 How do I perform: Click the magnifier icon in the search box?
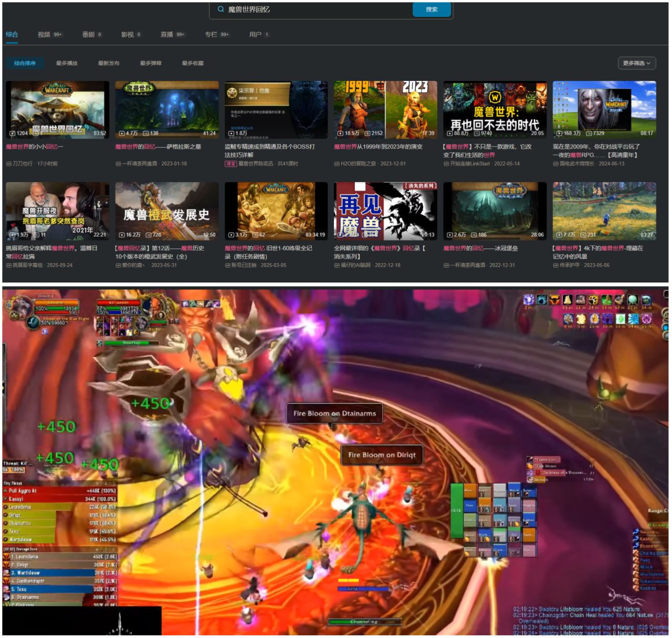point(221,9)
